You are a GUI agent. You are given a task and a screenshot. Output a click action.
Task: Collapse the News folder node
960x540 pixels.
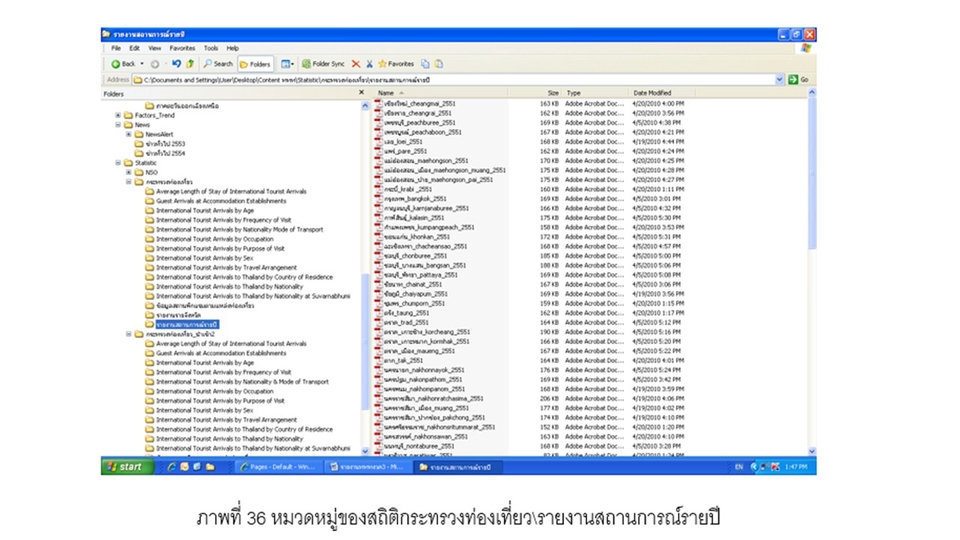118,125
